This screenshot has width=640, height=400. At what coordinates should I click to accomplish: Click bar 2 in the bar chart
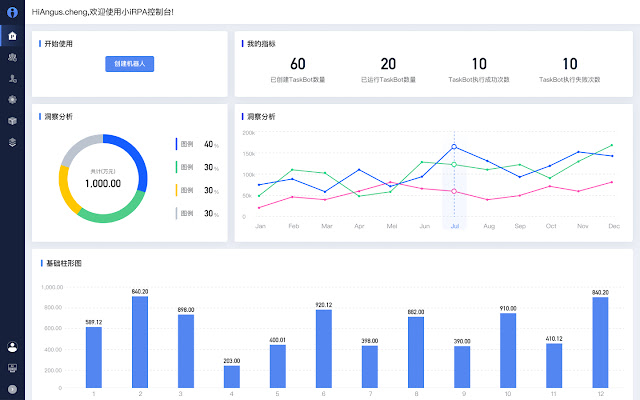[x=140, y=342]
